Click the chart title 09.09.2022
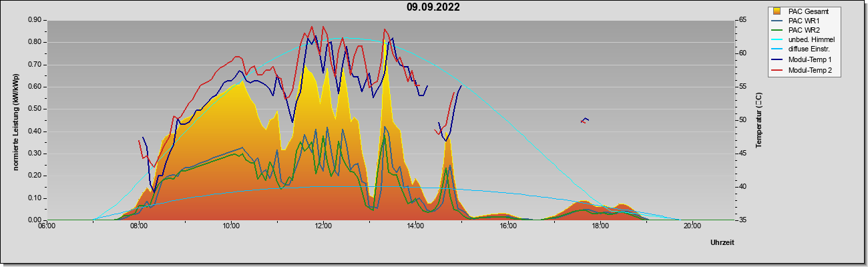The image size is (868, 267). tap(433, 7)
